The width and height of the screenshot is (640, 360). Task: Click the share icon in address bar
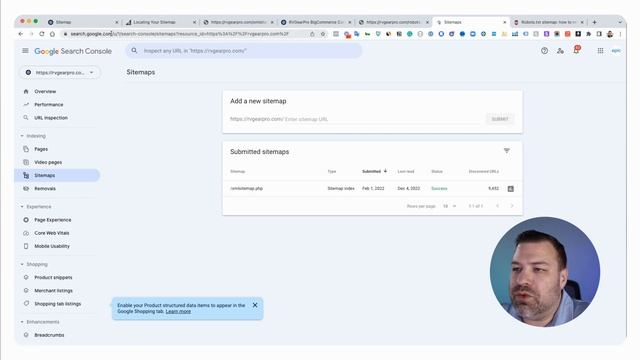(x=312, y=34)
